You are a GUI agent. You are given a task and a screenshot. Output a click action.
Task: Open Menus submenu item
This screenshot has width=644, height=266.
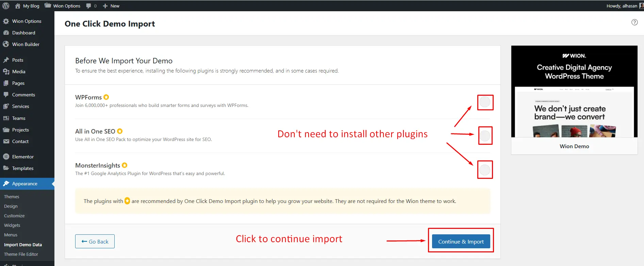(11, 235)
